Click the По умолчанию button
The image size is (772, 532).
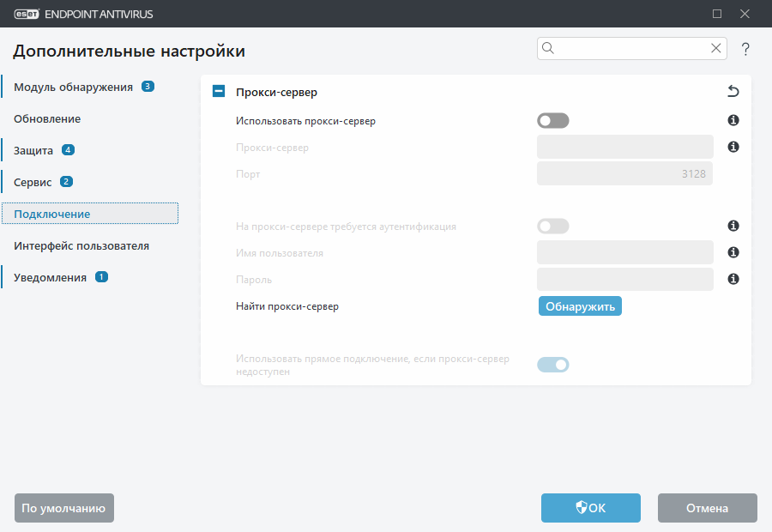point(64,508)
